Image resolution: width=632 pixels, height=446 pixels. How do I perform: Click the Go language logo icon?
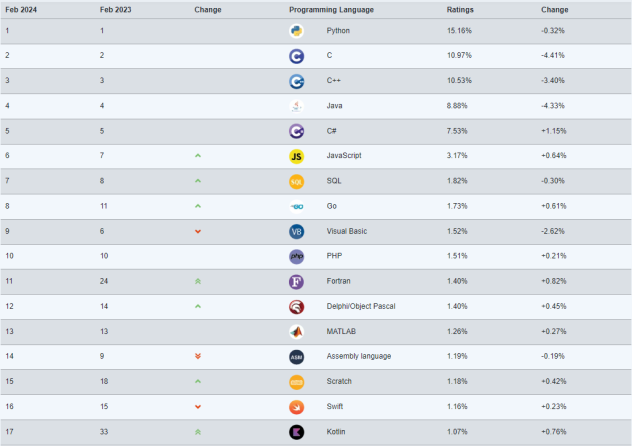coord(296,206)
